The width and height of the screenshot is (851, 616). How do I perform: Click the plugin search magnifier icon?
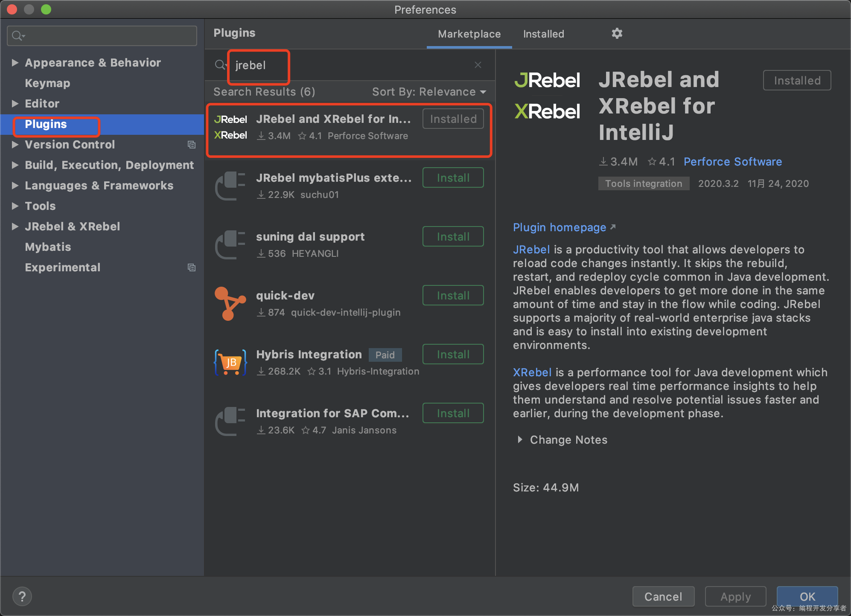(220, 65)
